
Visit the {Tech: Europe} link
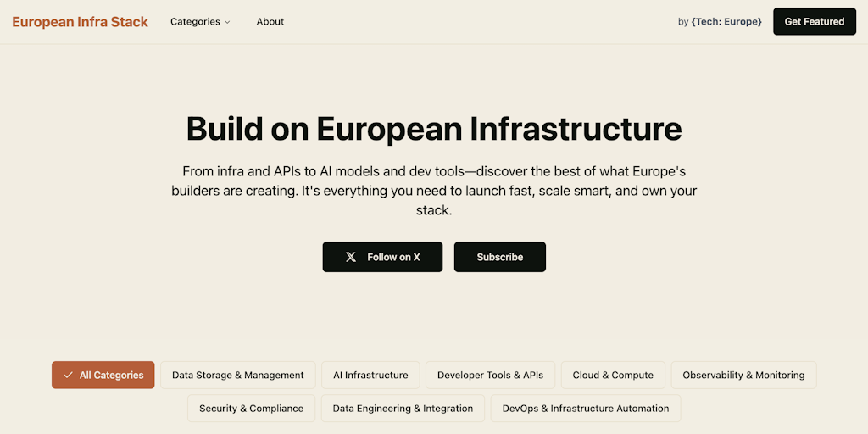click(x=726, y=22)
